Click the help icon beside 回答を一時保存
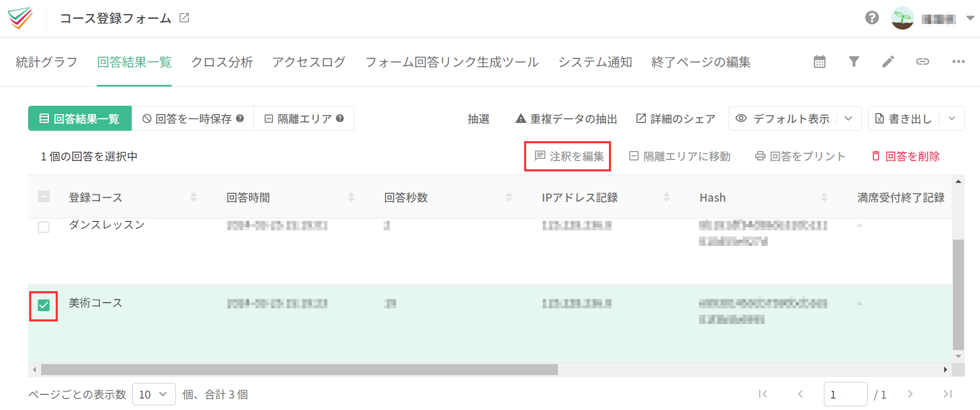 point(240,118)
